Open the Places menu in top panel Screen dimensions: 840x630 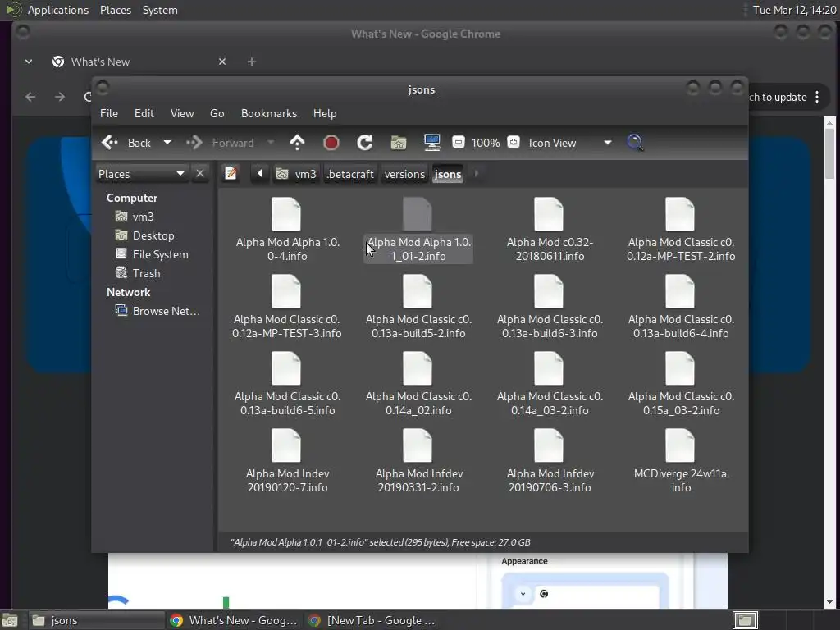pos(115,10)
